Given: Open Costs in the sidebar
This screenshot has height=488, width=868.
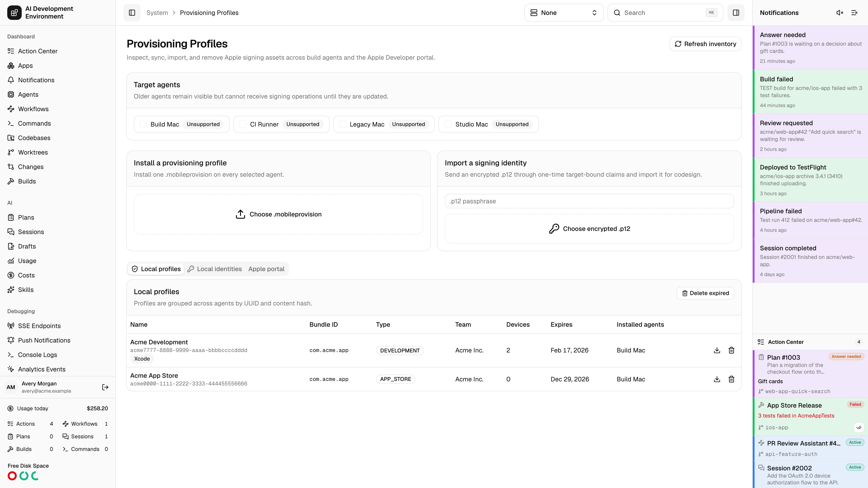Looking at the screenshot, I should [x=58, y=275].
